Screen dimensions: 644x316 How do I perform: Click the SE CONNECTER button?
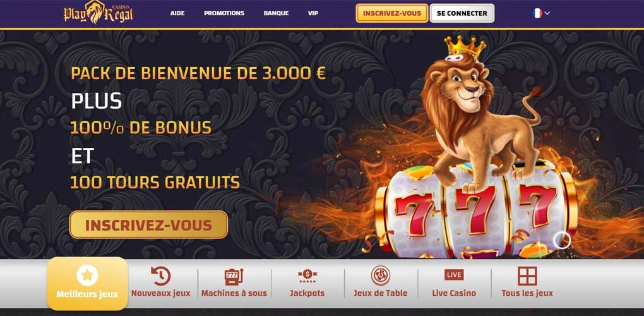462,13
